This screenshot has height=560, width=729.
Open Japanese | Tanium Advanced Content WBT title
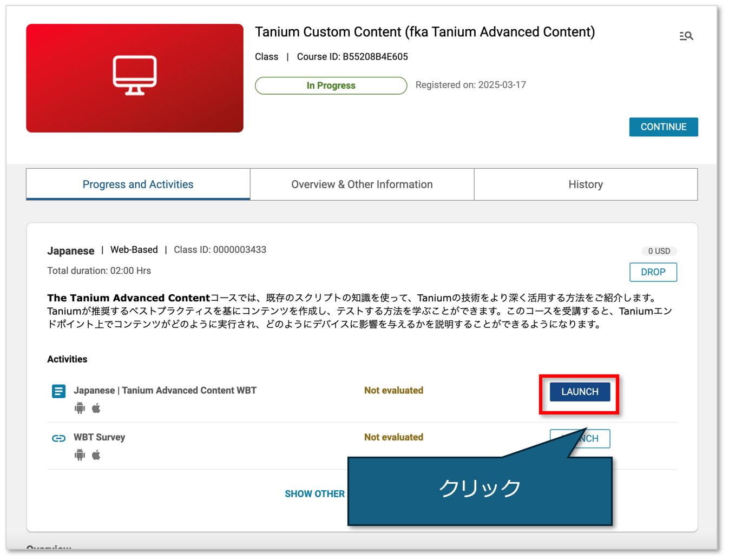(x=165, y=391)
